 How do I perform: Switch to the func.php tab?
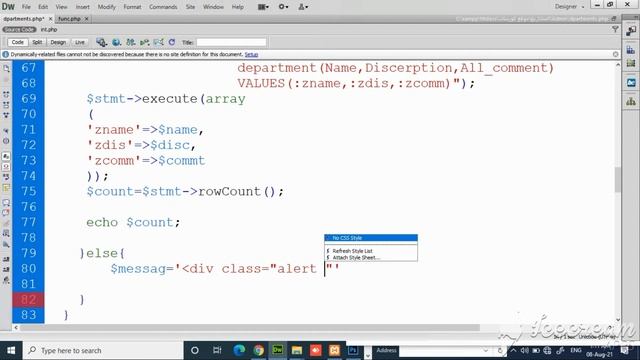[x=69, y=19]
